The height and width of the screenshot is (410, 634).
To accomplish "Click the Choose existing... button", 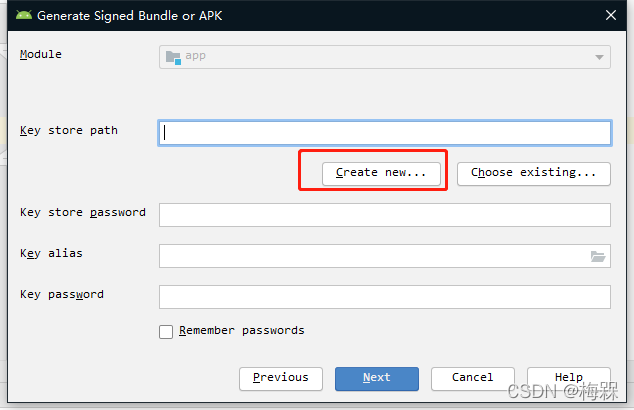I will [534, 173].
